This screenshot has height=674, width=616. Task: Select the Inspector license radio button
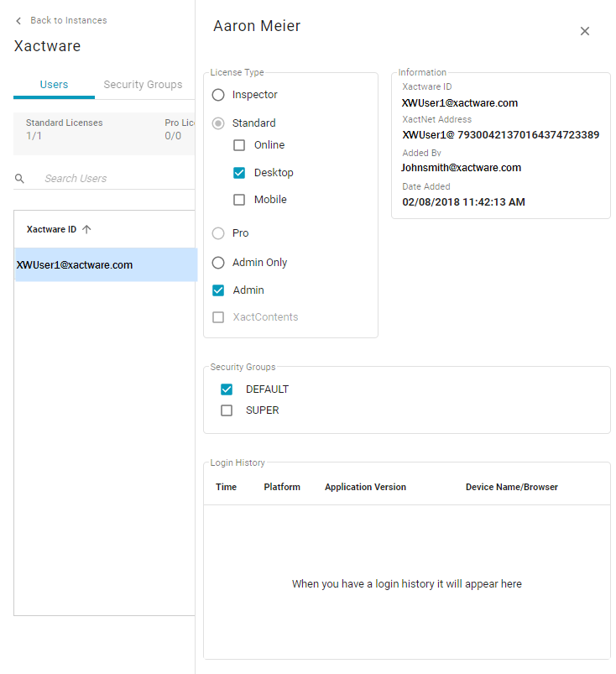[218, 95]
